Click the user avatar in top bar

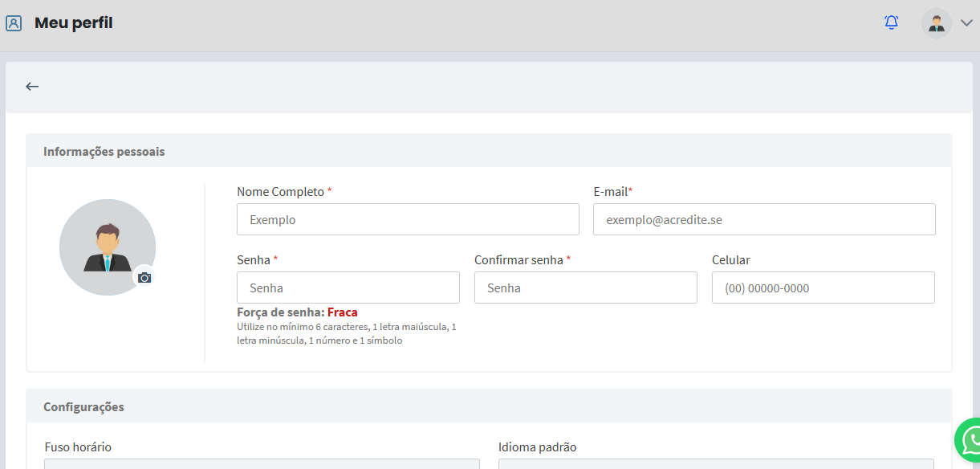[936, 23]
